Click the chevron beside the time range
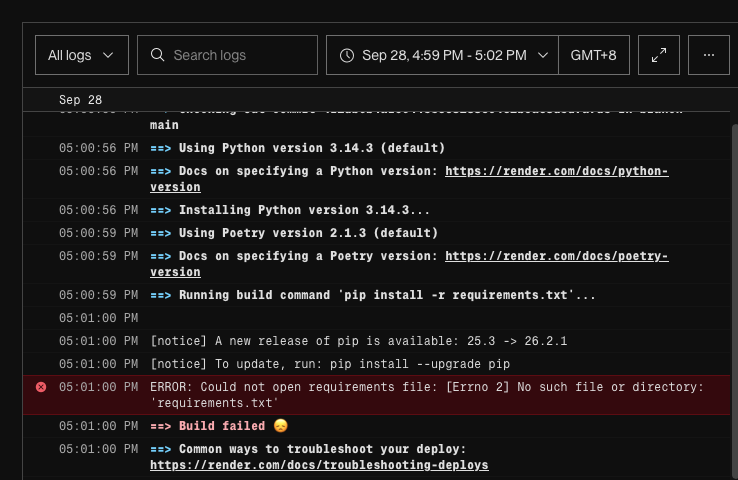Viewport: 738px width, 480px height. point(543,56)
